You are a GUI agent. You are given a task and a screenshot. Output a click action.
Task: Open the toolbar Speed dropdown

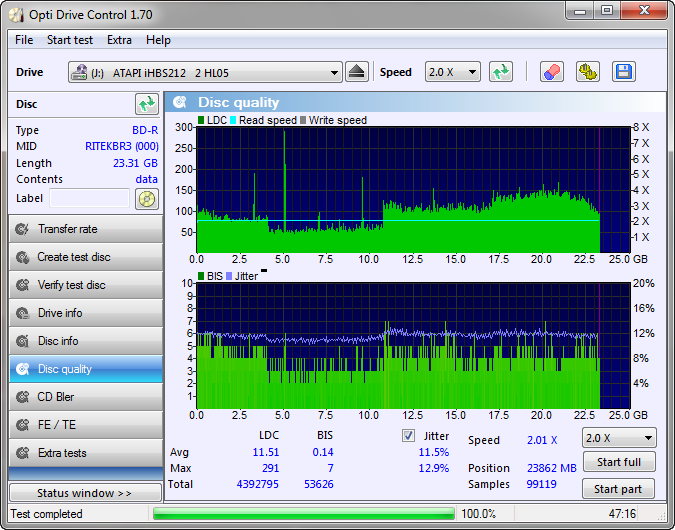pos(452,72)
